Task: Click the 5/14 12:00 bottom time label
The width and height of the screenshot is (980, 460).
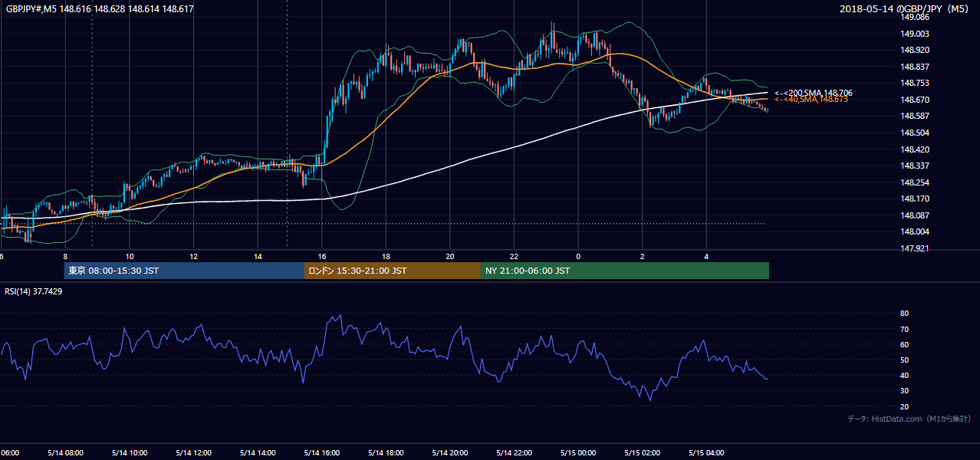Action: click(x=192, y=453)
